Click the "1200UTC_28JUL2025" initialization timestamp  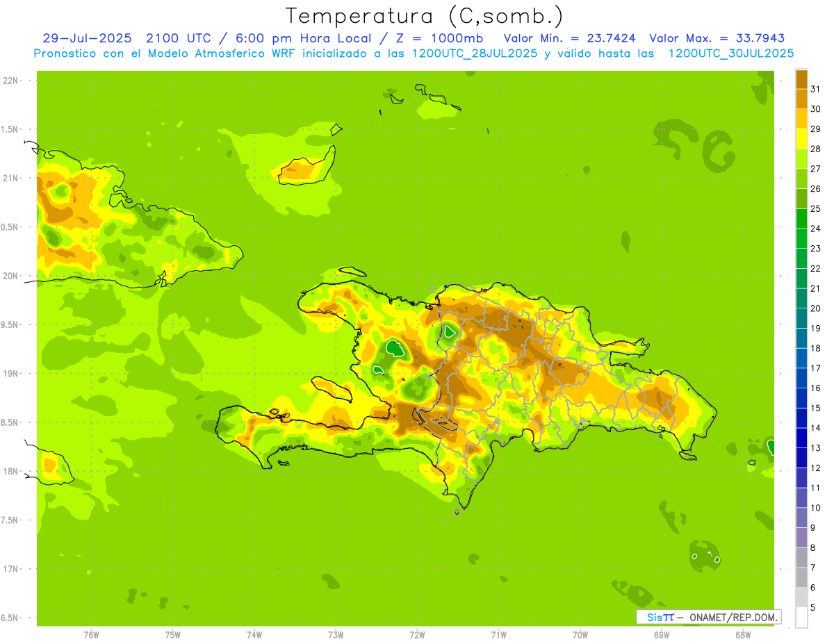(x=475, y=53)
